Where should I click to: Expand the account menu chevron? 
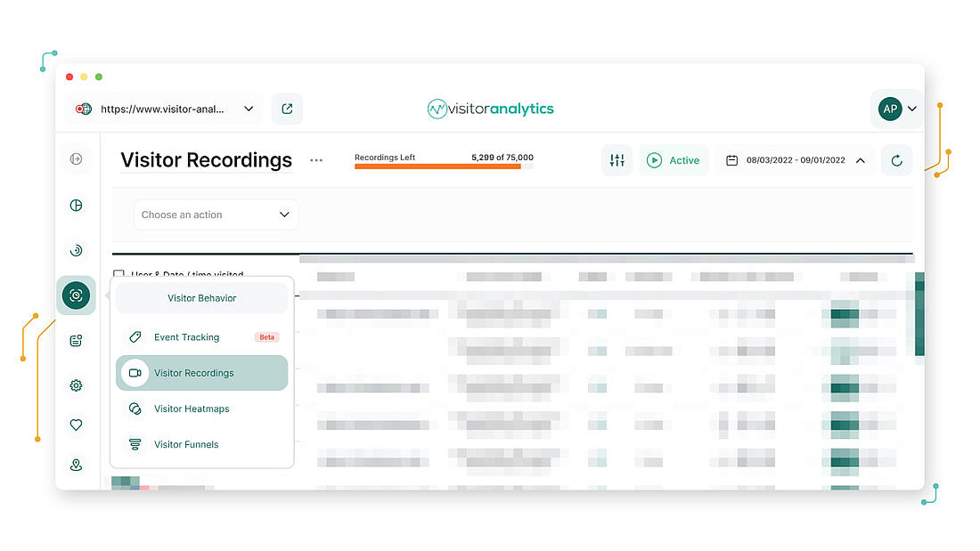pyautogui.click(x=912, y=109)
